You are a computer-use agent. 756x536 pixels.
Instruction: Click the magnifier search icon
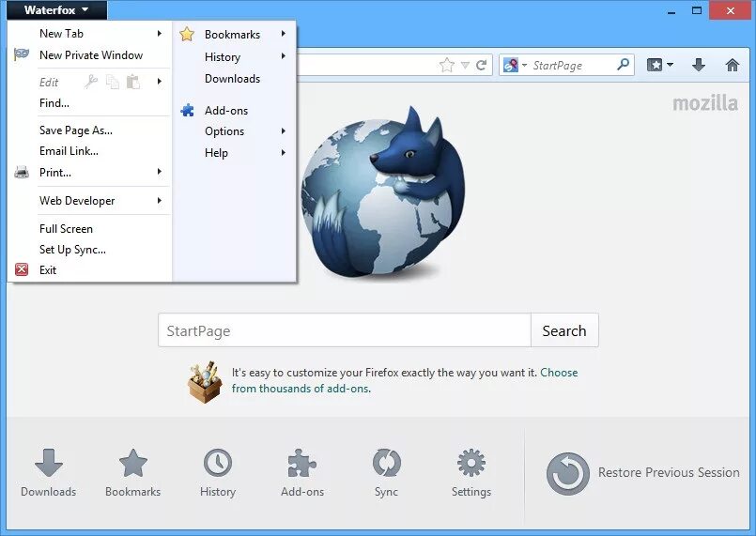pyautogui.click(x=623, y=64)
